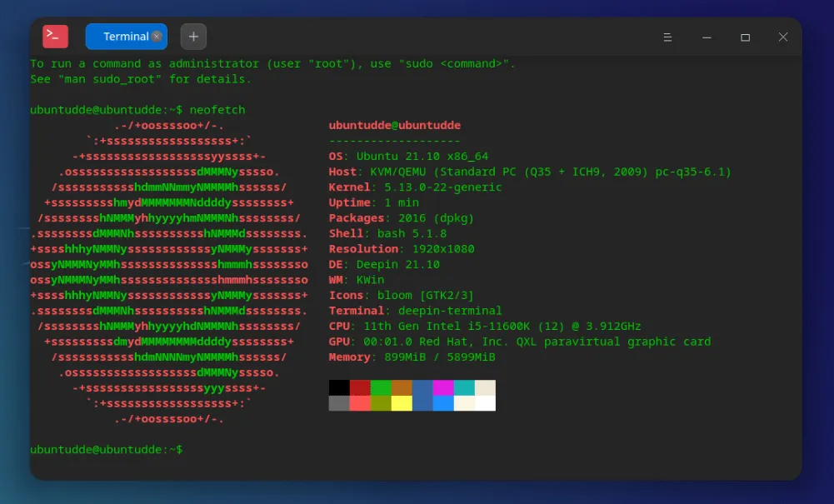834x504 pixels.
Task: Click the gray color block
Action: [339, 403]
